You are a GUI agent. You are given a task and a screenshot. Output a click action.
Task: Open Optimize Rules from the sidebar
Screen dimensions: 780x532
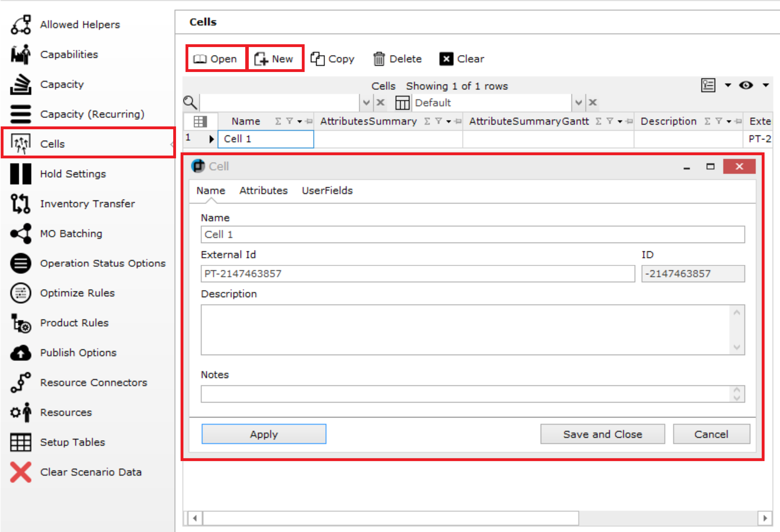[77, 293]
